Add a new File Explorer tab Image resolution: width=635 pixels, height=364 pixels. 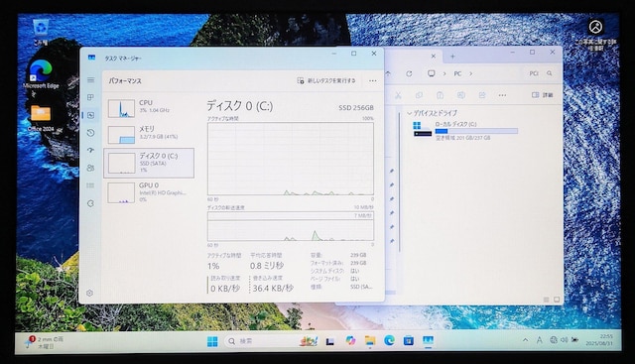[452, 57]
